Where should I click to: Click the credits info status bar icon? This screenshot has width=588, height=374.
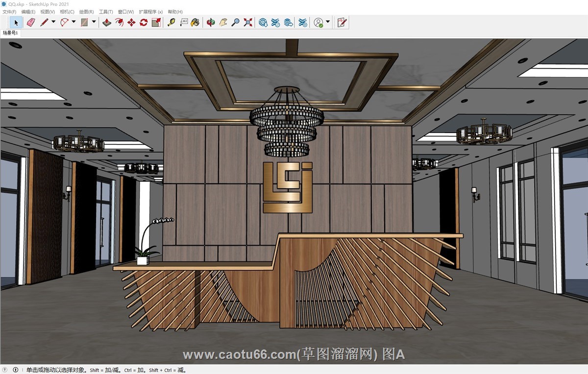15,370
